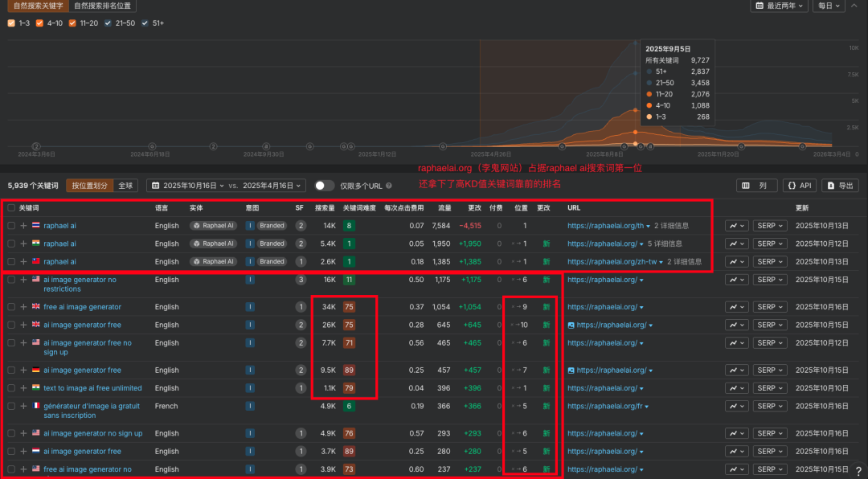
Task: Click the plus icon on the 'ai image generator free no sign up' row
Action: pyautogui.click(x=23, y=343)
